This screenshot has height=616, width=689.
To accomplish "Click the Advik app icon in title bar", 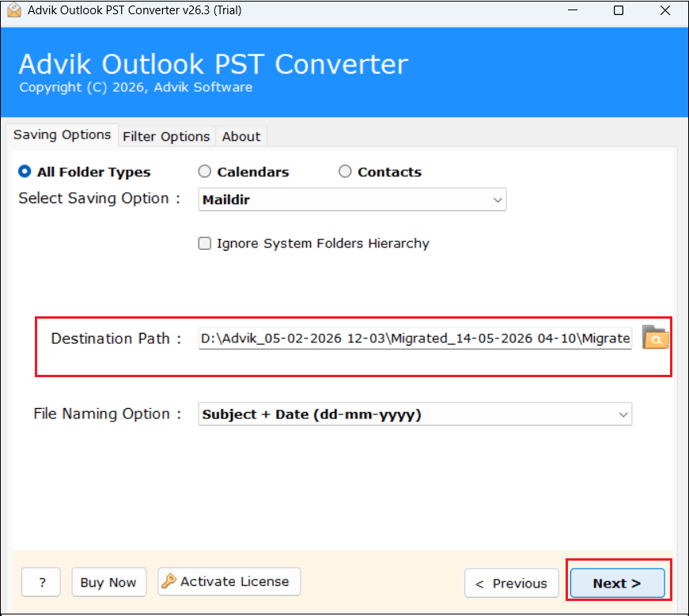I will pos(14,10).
